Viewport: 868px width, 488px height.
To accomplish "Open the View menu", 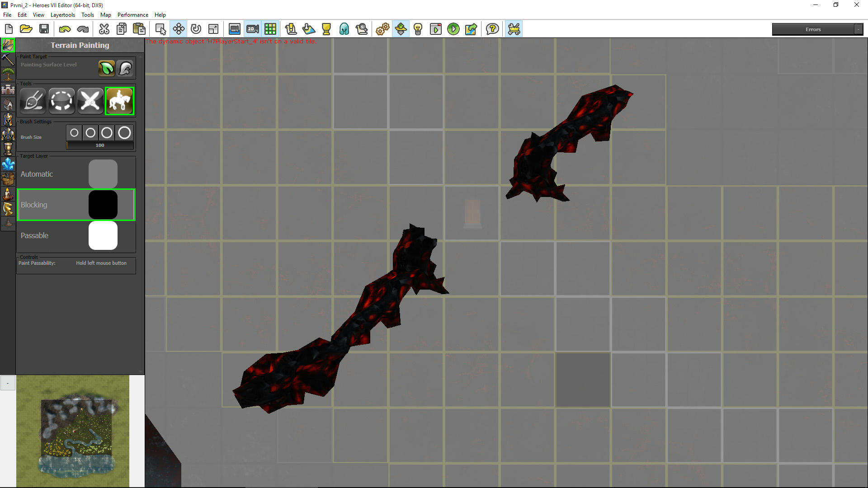I will (x=38, y=15).
